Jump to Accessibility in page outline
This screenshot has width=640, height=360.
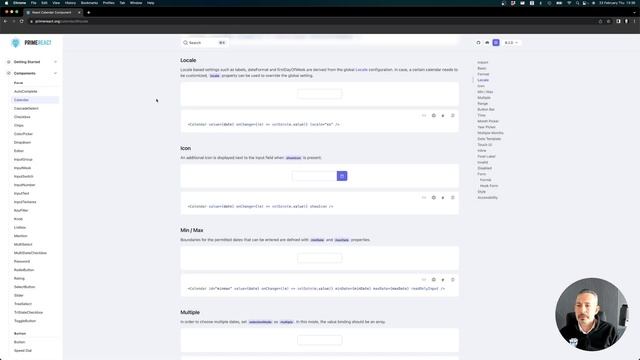(x=488, y=198)
